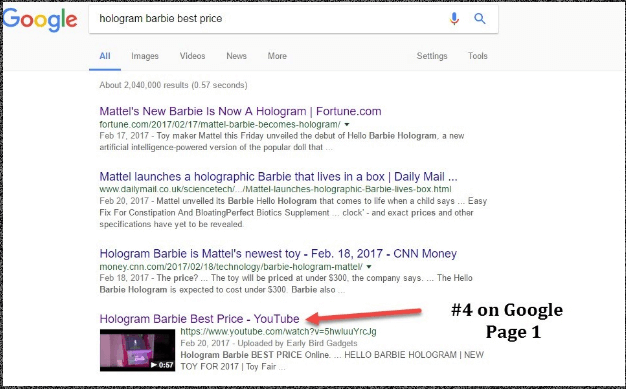The image size is (626, 389).
Task: Switch to the News tab
Action: pos(236,56)
